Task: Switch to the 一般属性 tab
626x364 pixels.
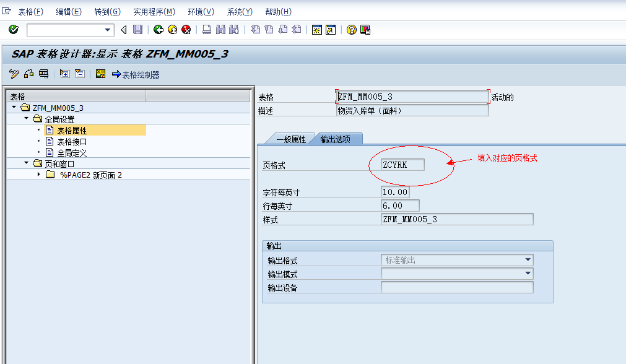Action: (290, 139)
